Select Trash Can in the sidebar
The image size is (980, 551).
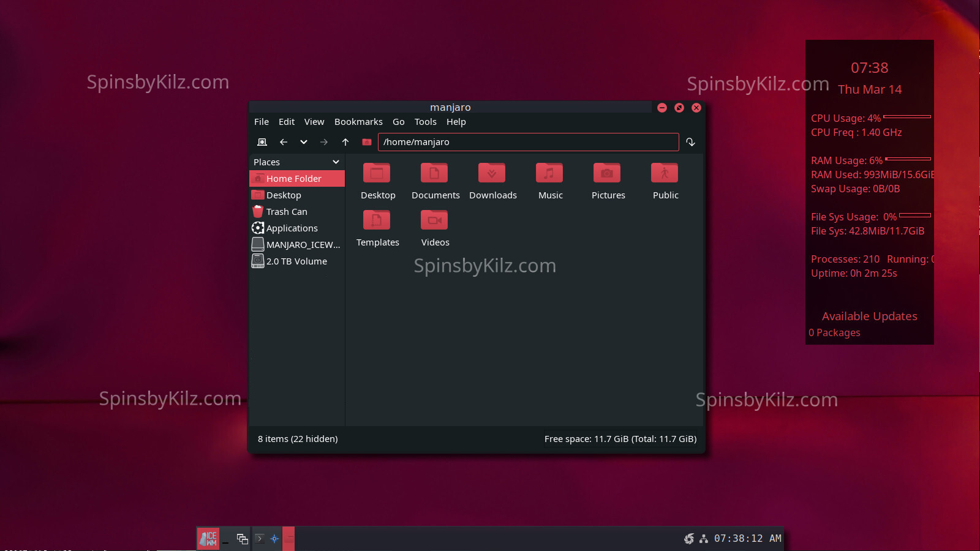pyautogui.click(x=287, y=212)
